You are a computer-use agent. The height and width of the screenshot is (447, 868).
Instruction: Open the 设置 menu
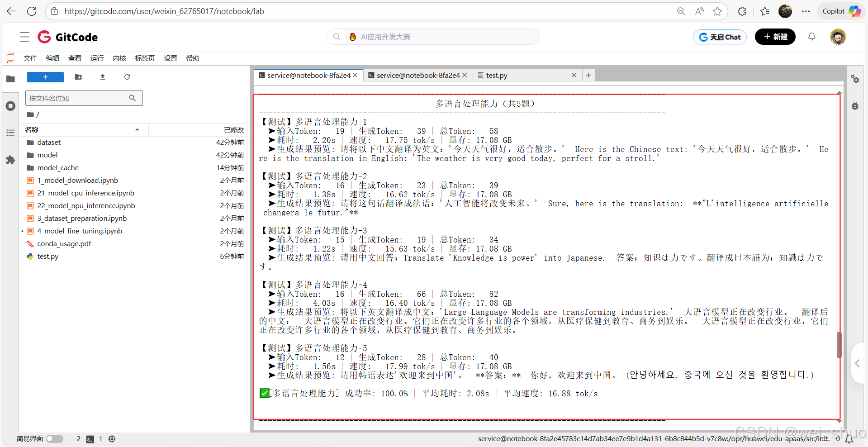pos(171,58)
